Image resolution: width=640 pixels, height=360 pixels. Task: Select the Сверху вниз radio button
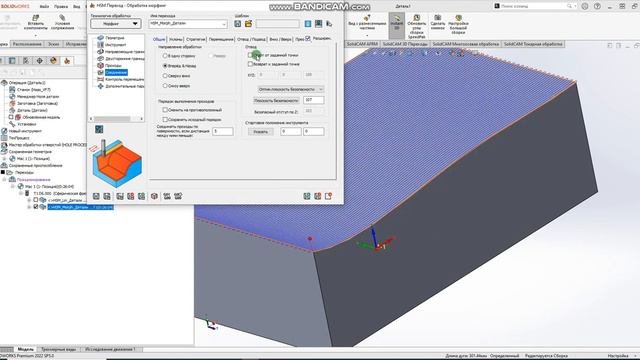pos(165,76)
